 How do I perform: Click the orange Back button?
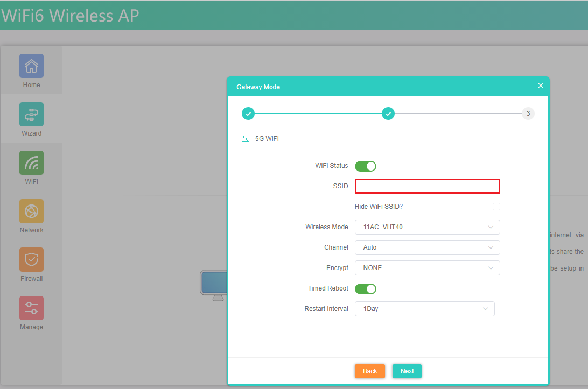[369, 371]
